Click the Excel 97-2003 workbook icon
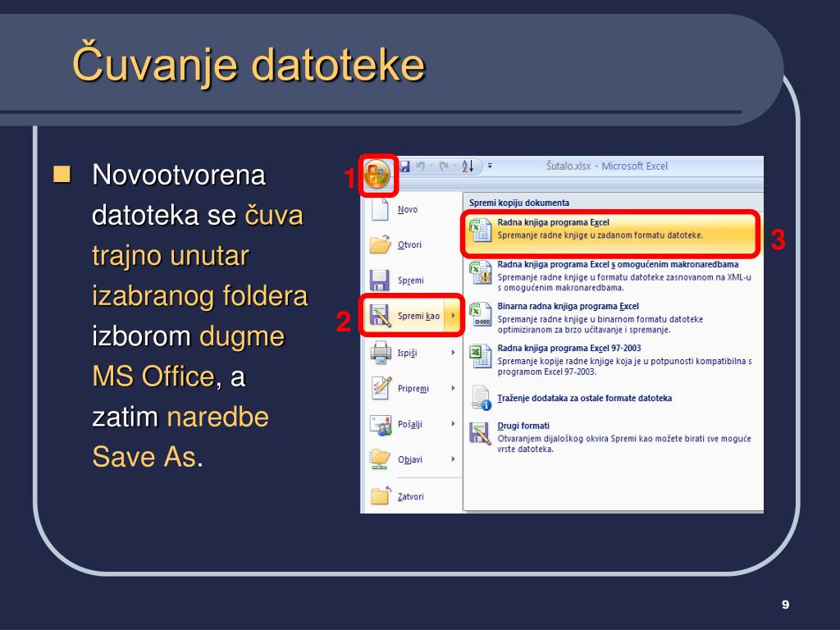The width and height of the screenshot is (840, 630). [x=481, y=356]
